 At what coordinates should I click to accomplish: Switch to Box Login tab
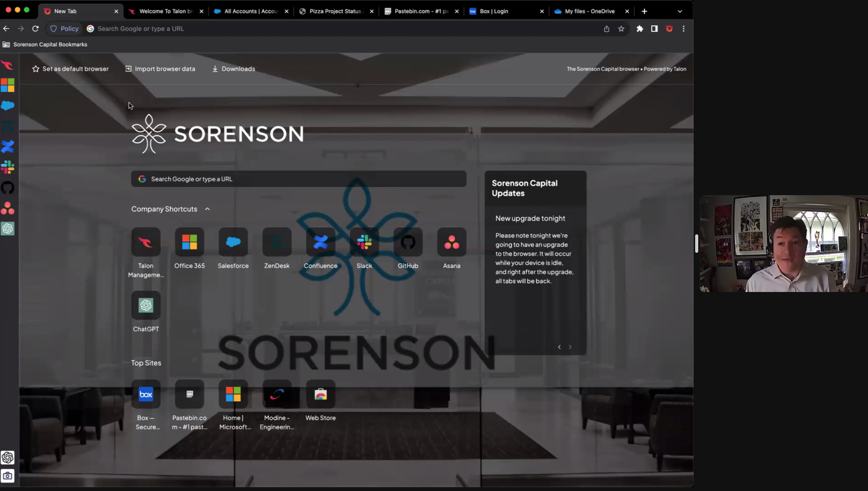pyautogui.click(x=506, y=11)
